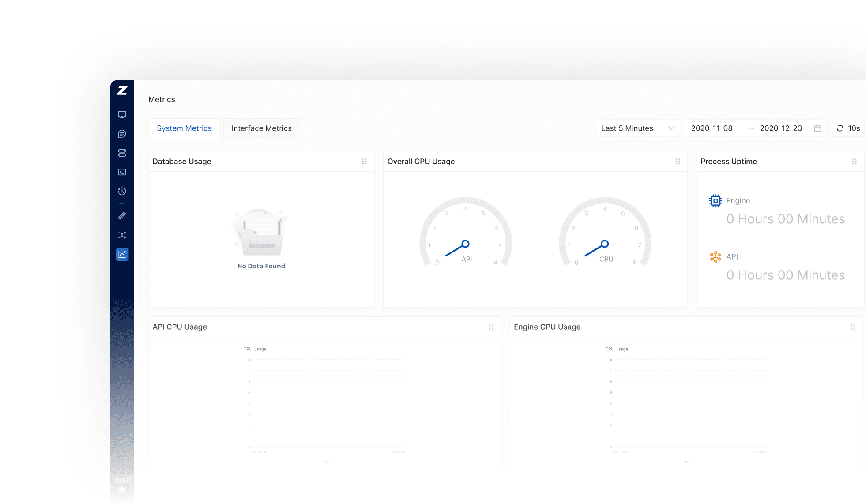Click the 10s auto-refresh button

pyautogui.click(x=848, y=128)
